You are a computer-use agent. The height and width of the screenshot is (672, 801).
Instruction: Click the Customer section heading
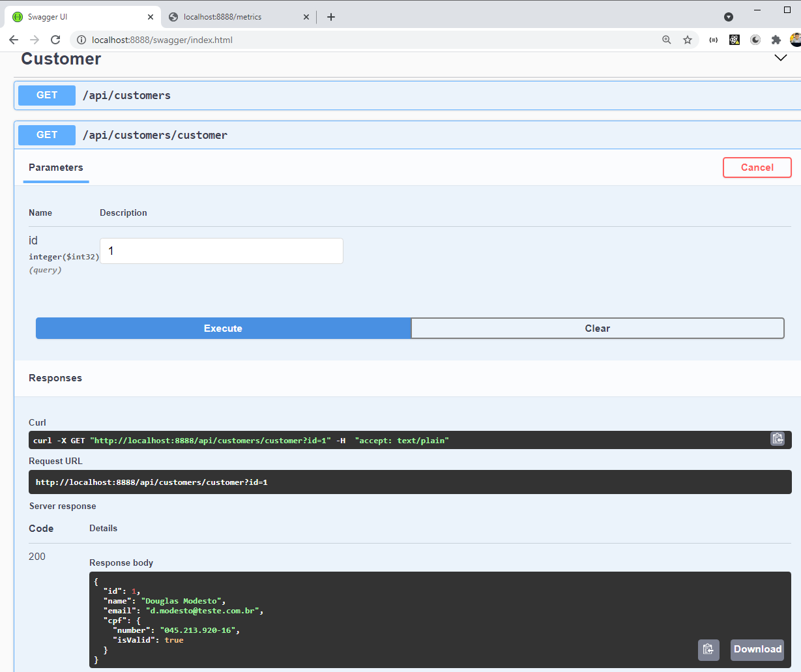point(61,59)
